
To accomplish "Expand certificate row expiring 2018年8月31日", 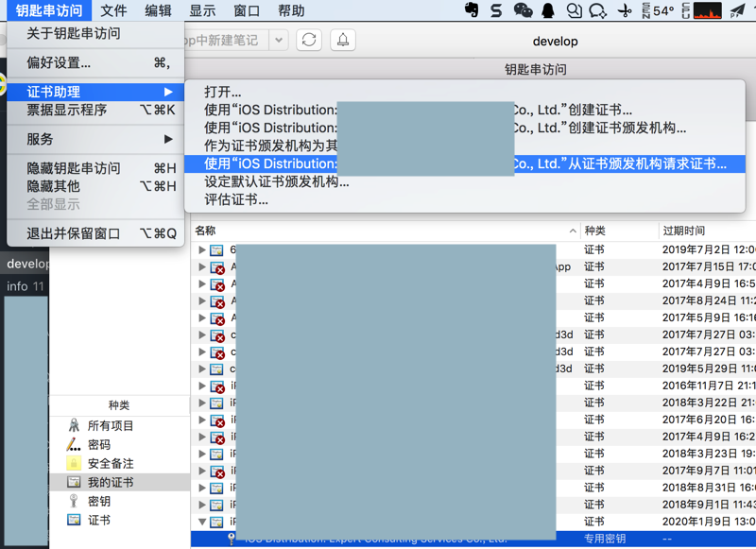I will pos(202,488).
